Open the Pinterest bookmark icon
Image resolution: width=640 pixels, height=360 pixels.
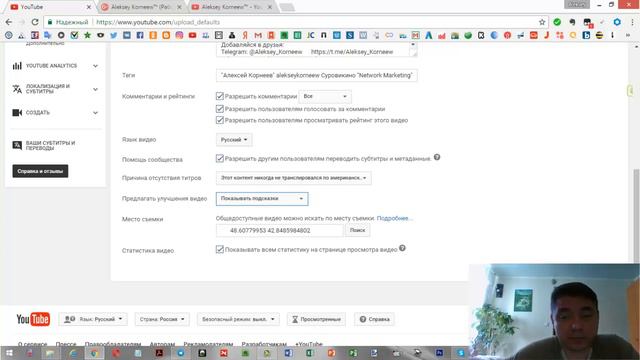507,36
